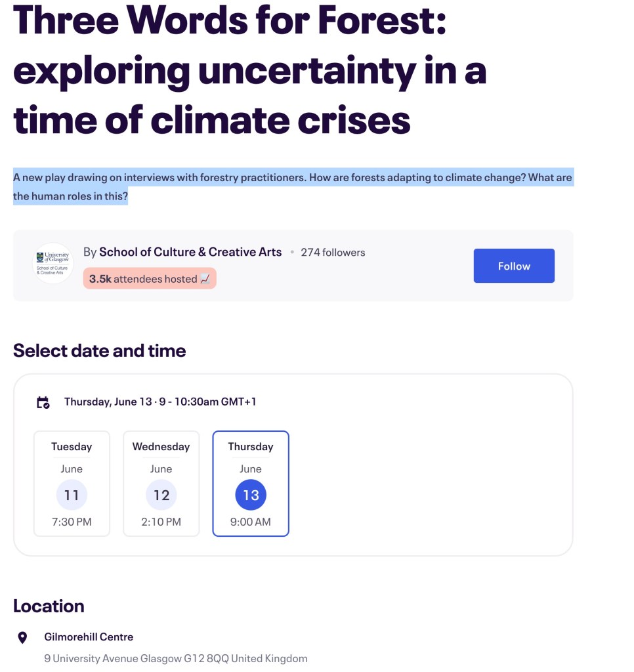Click the light 11 date circle

(x=72, y=495)
